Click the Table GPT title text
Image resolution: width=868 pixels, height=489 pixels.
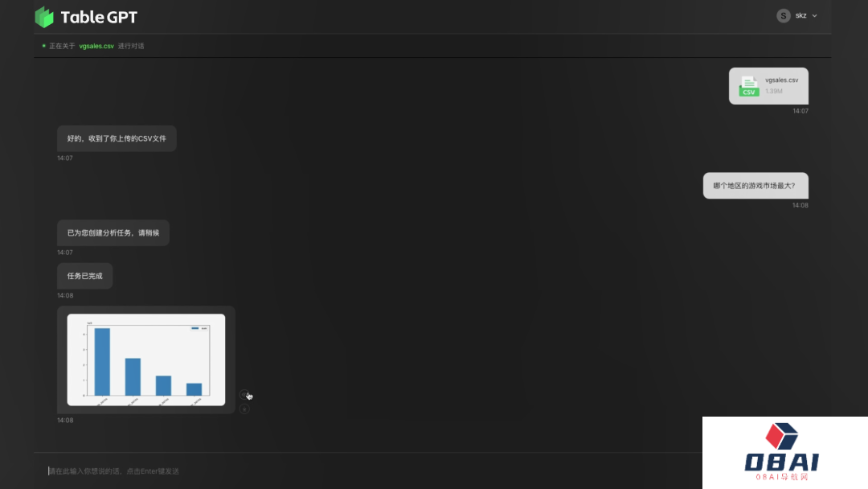[x=99, y=17]
